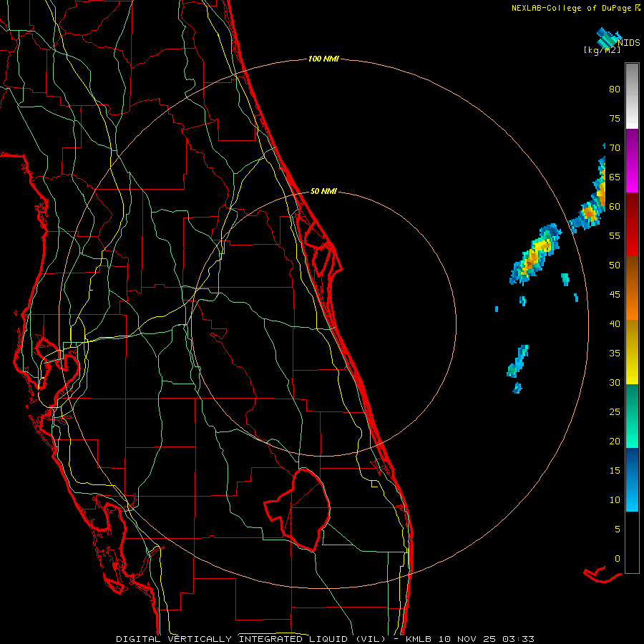The width and height of the screenshot is (644, 644).
Task: Select the 75 value on the color scale
Action: click(x=615, y=119)
